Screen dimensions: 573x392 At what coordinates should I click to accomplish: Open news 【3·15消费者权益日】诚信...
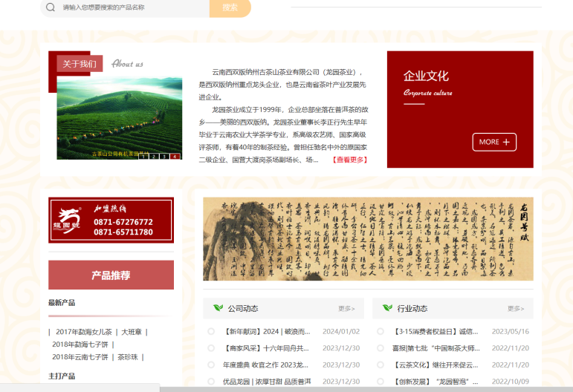435,331
